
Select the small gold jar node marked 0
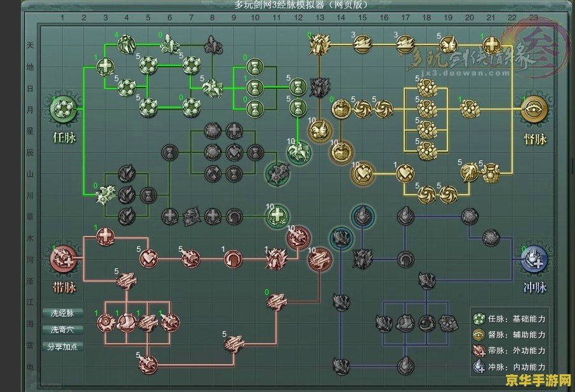tap(341, 109)
